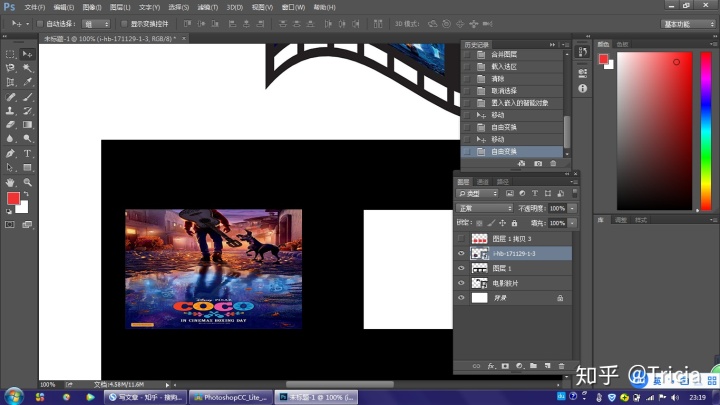Open the History panel flyout menu
The width and height of the screenshot is (720, 405).
[x=566, y=45]
